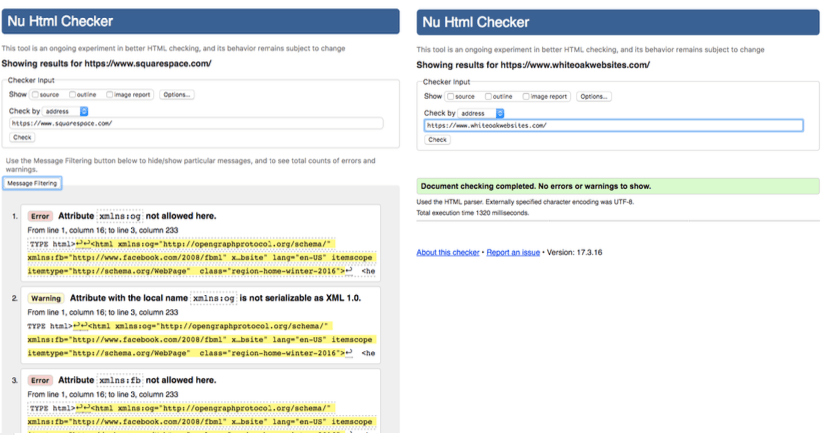Open 'Check by address' dropdown for Squarespace
The width and height of the screenshot is (826, 435).
65,111
